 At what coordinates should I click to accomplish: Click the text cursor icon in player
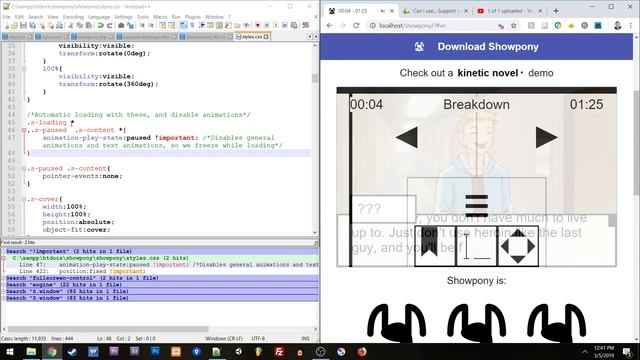point(476,246)
